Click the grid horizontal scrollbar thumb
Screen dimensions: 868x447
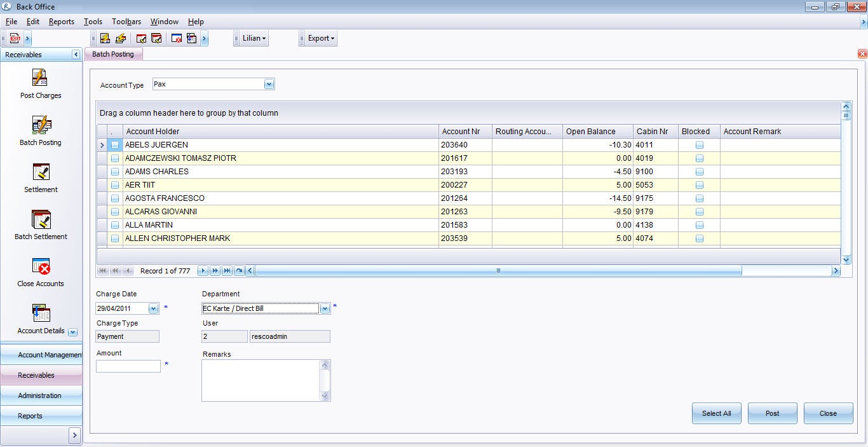tap(498, 271)
